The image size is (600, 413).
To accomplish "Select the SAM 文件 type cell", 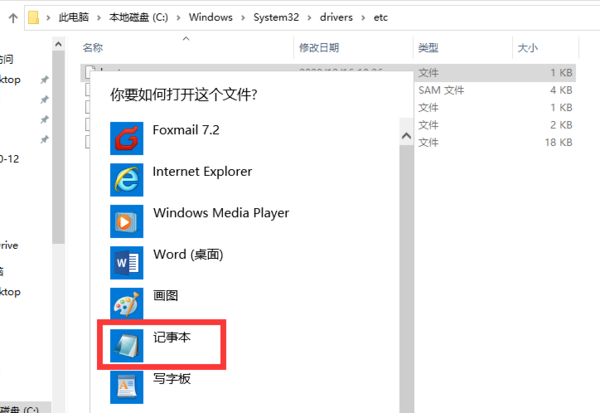I will (x=441, y=90).
